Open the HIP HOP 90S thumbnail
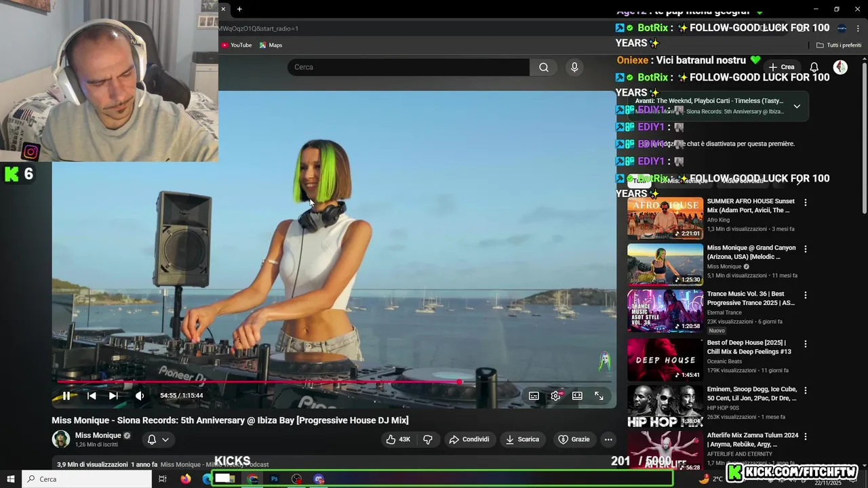868x488 pixels. point(665,406)
